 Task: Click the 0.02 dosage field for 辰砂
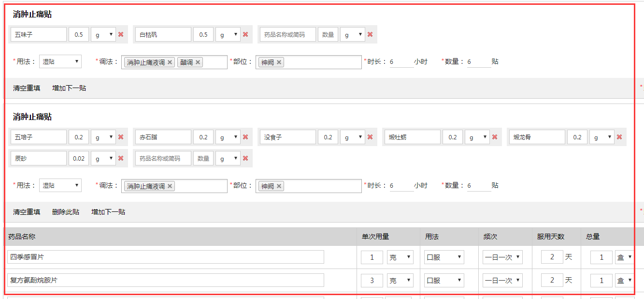click(x=79, y=158)
